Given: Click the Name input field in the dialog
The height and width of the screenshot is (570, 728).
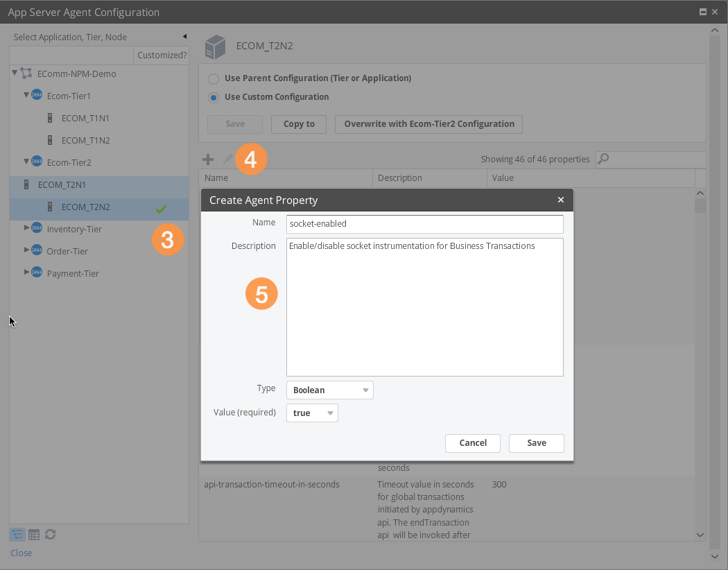Looking at the screenshot, I should point(424,223).
